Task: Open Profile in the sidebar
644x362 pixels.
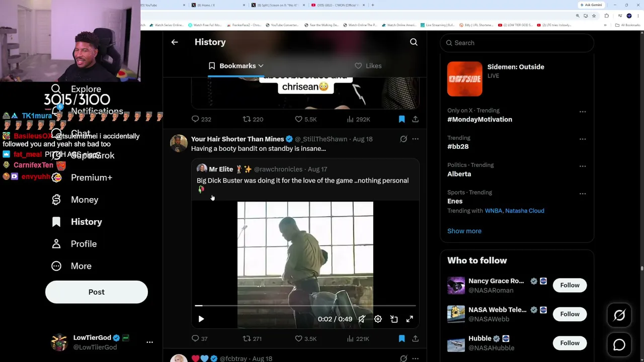Action: coord(73,244)
